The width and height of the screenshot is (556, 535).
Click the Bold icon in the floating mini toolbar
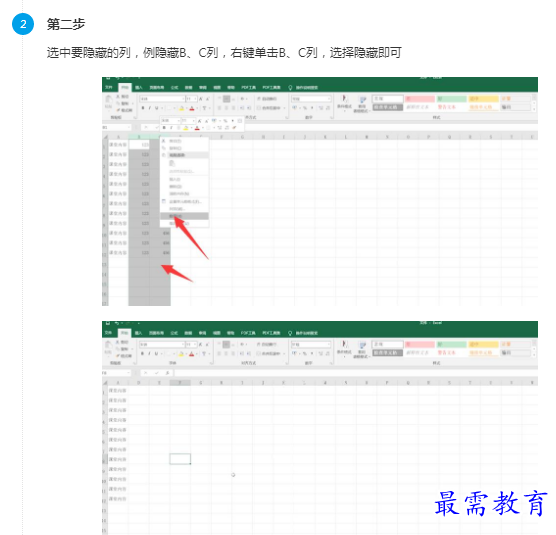164,128
